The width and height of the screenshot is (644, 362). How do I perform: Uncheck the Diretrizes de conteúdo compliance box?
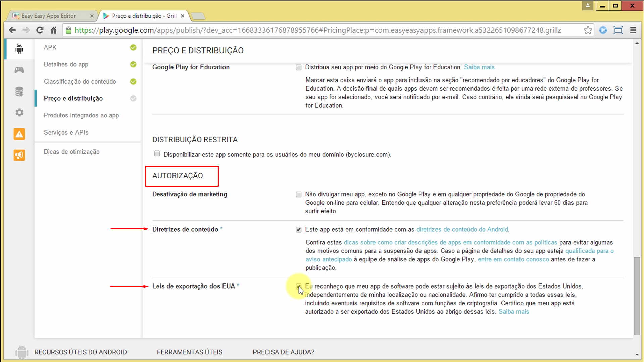pos(298,230)
